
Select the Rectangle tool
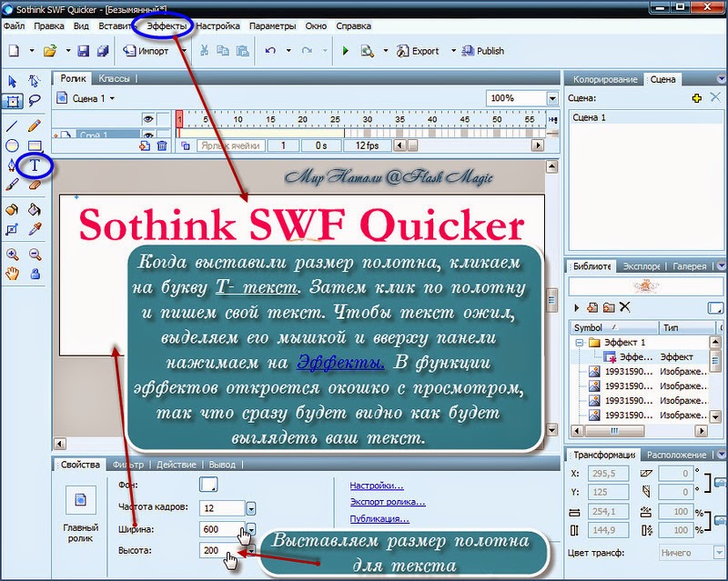tap(35, 146)
